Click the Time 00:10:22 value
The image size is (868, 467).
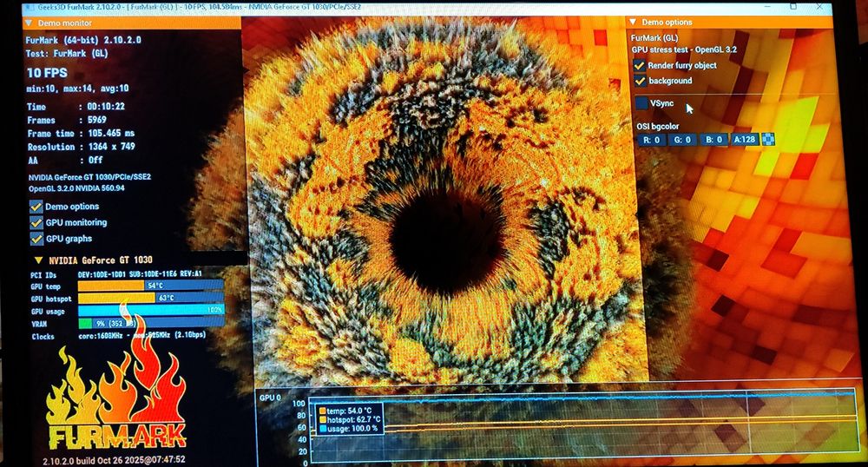click(106, 106)
